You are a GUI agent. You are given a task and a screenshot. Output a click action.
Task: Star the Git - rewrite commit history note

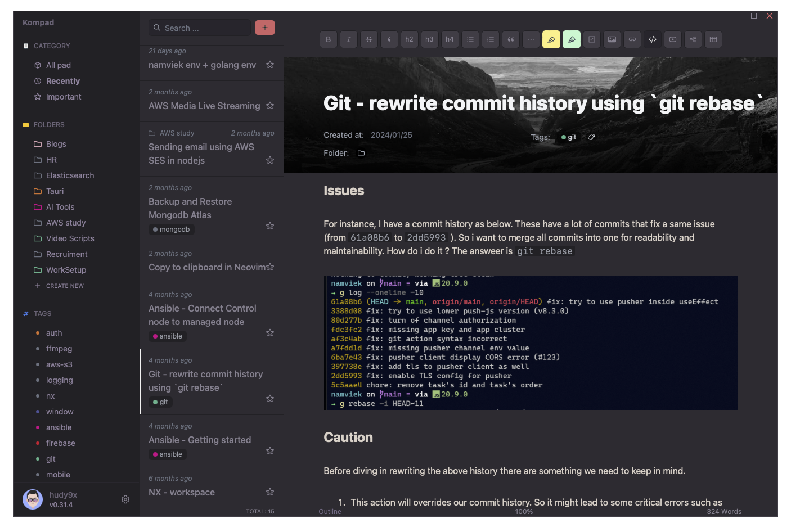click(270, 399)
